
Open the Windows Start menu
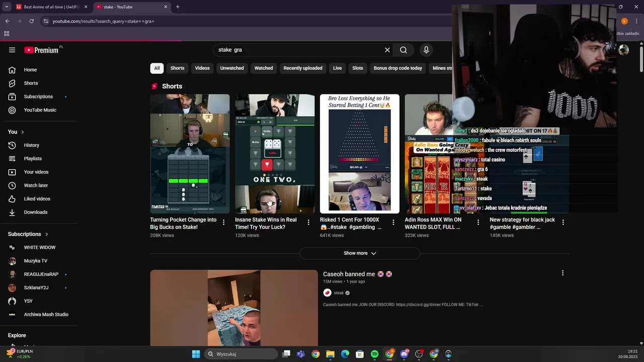pos(196,354)
